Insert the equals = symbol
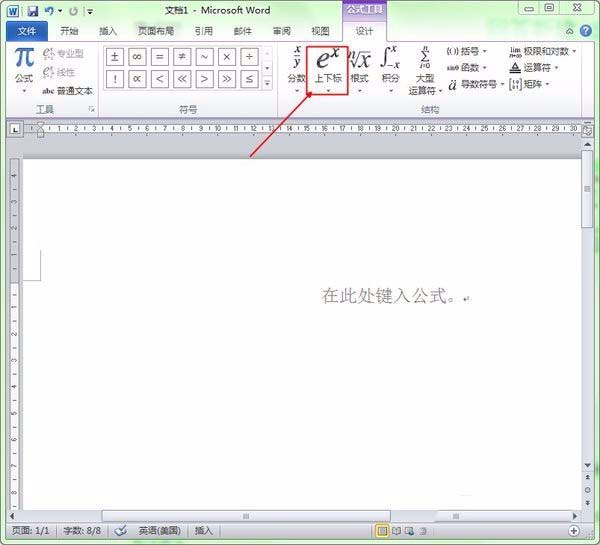600x545 pixels. [x=160, y=57]
